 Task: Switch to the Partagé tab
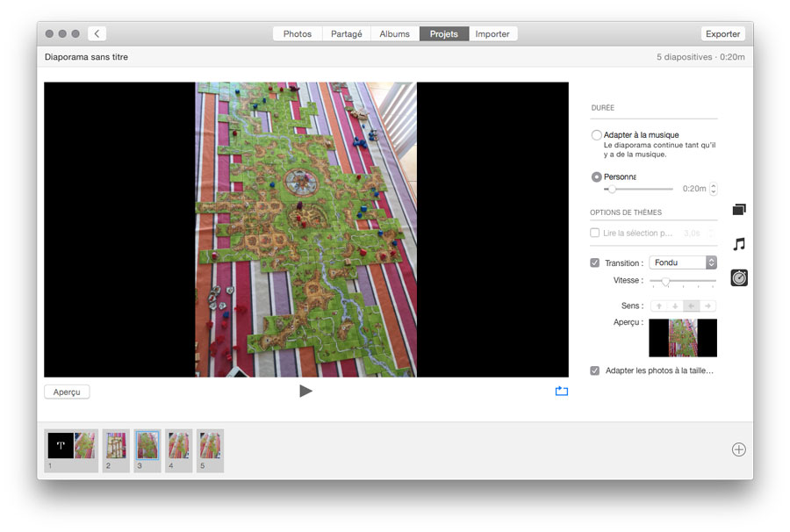tap(346, 33)
